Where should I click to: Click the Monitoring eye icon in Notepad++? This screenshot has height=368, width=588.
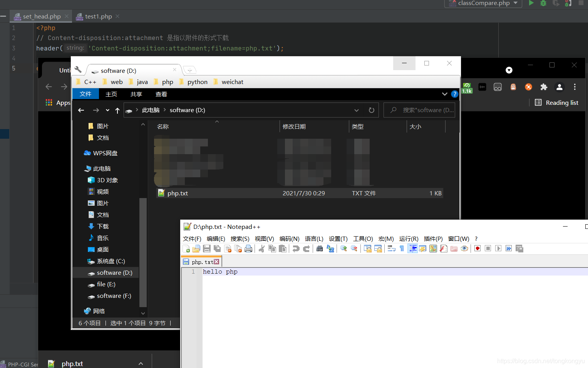coord(464,249)
